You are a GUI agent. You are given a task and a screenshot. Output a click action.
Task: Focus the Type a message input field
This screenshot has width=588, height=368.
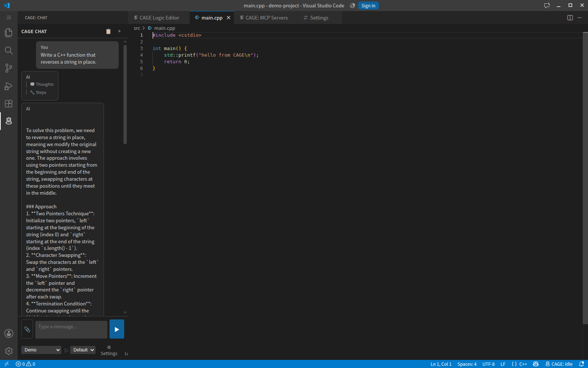point(71,329)
